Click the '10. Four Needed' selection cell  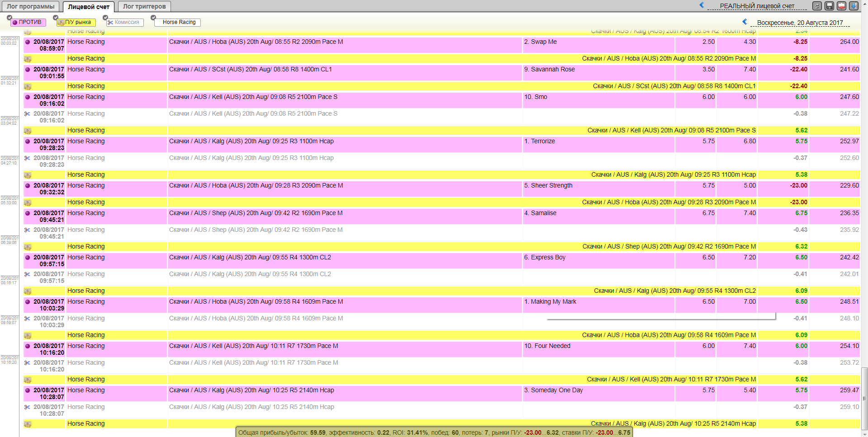click(598, 349)
